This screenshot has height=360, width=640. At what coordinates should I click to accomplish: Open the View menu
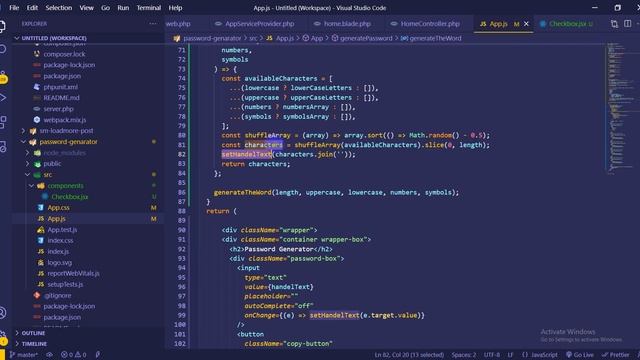tap(86, 8)
